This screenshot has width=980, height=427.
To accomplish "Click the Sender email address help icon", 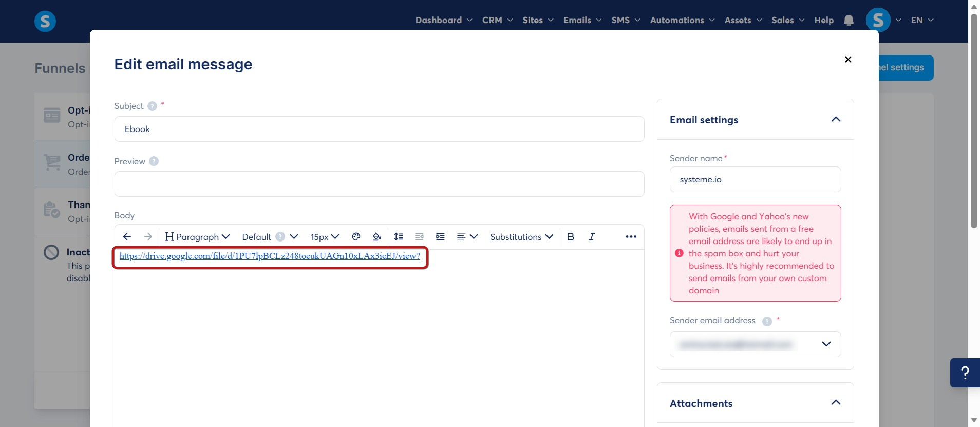I will point(767,321).
